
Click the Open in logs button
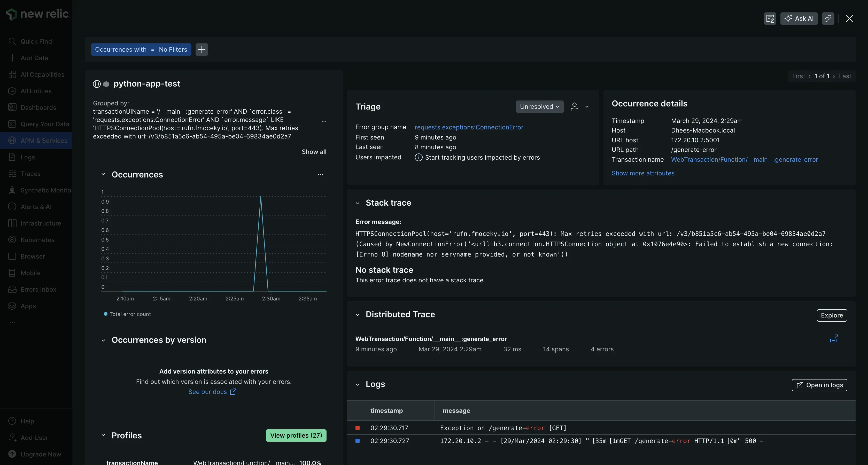pos(819,385)
